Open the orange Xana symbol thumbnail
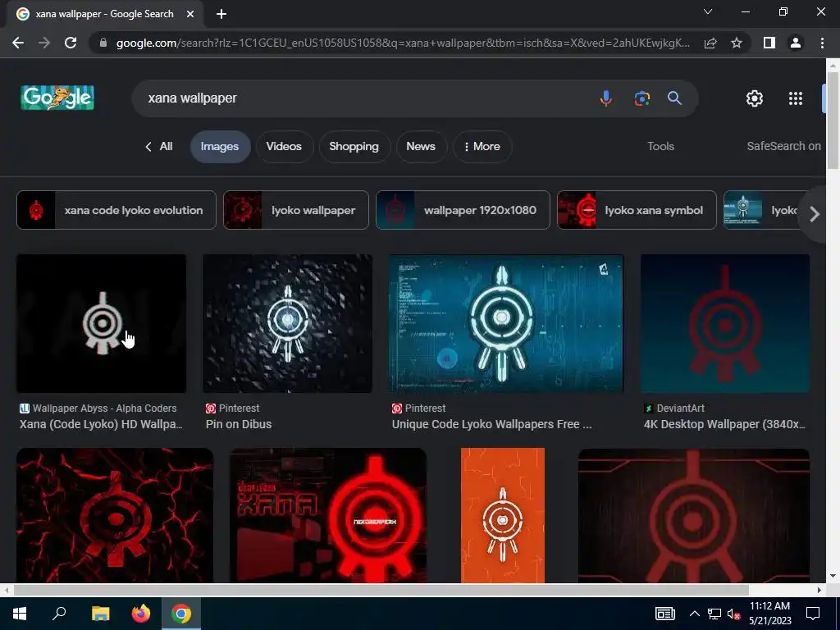 [x=503, y=515]
